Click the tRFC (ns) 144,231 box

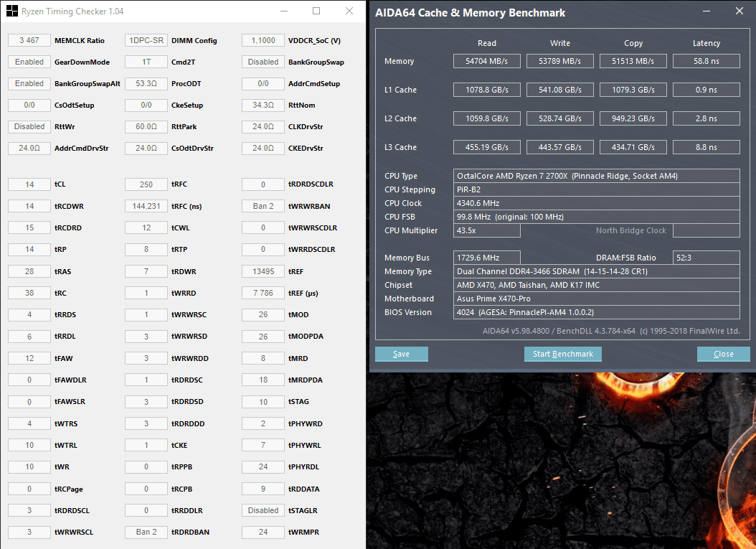click(x=146, y=206)
